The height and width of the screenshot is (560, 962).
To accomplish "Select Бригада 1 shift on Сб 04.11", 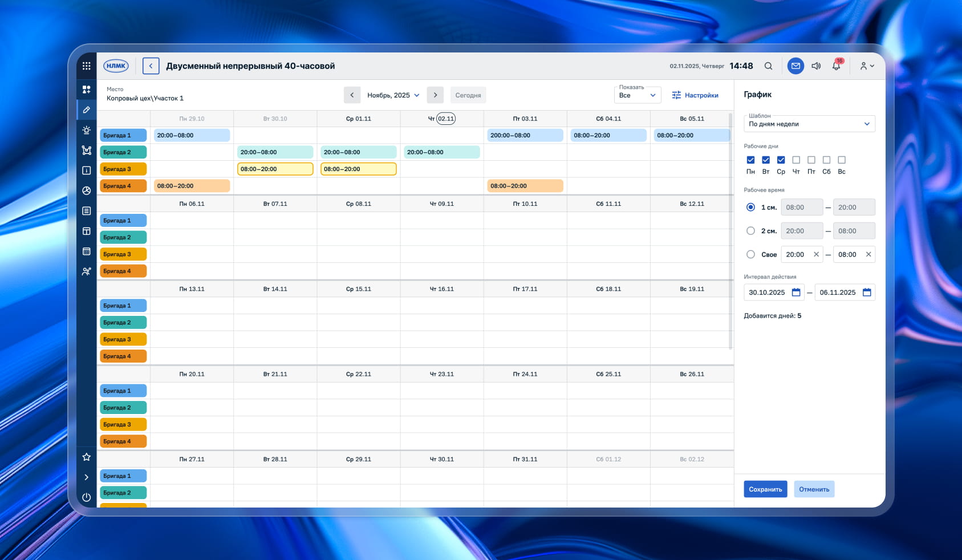I will click(x=608, y=135).
